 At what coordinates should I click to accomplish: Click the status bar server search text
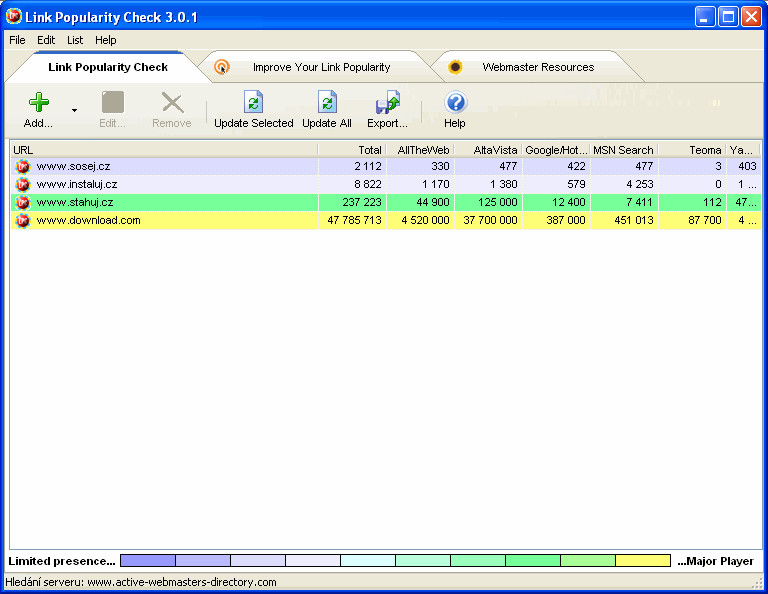pos(141,582)
